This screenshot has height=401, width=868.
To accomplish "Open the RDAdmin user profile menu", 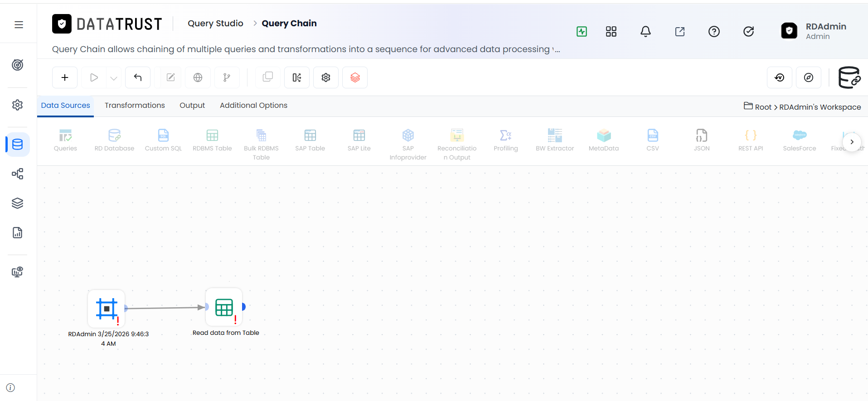I will click(814, 31).
